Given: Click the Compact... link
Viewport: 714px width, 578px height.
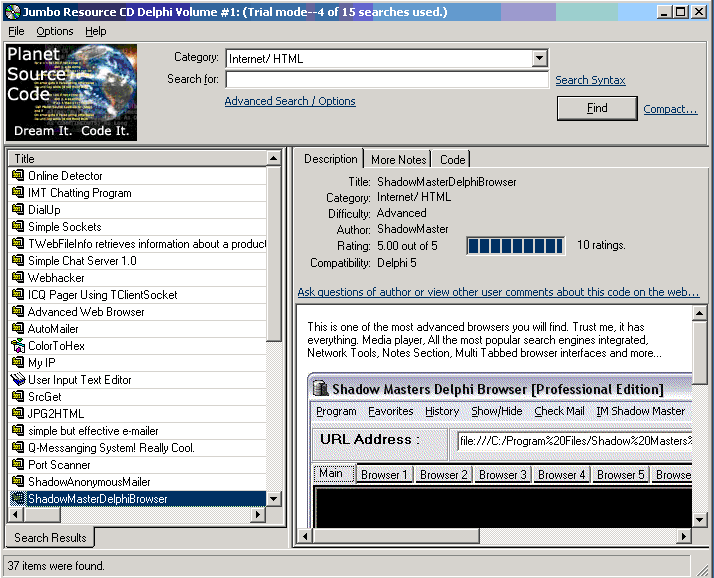Looking at the screenshot, I should (670, 109).
